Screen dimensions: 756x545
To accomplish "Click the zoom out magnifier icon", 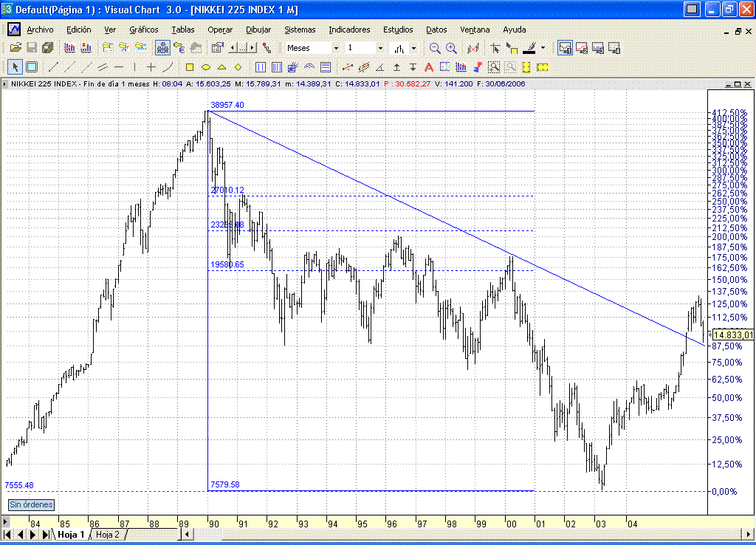I will click(x=435, y=48).
